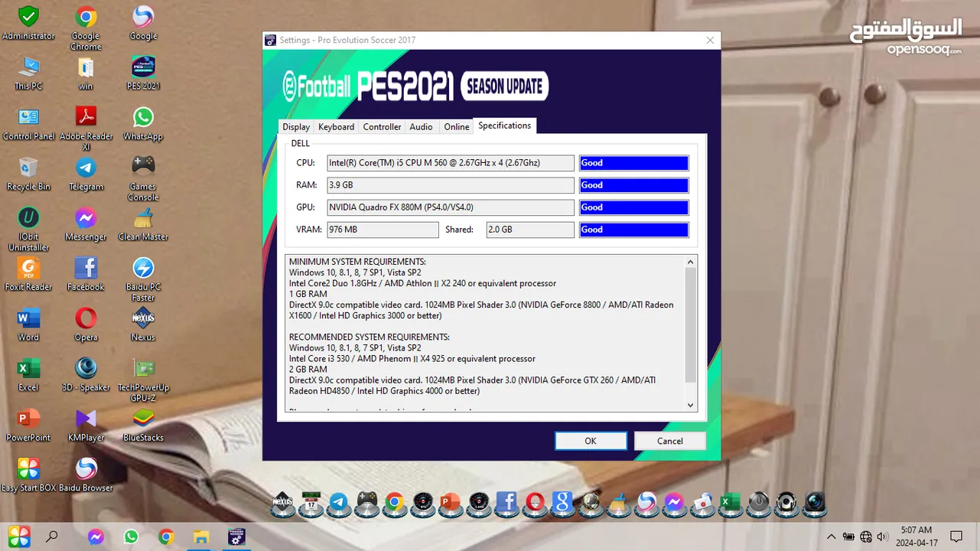Select the BlueStacks desktop icon
Viewport: 980px width, 551px height.
click(x=143, y=425)
